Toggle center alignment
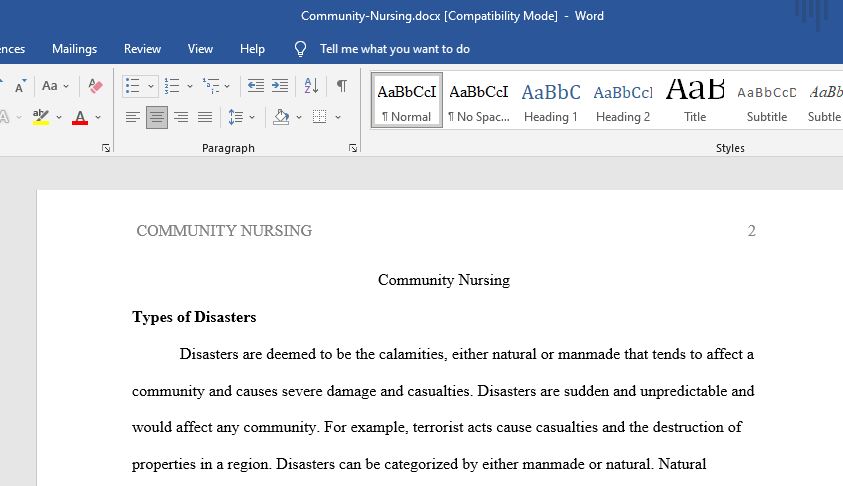Screen dimensions: 843x486 (157, 117)
